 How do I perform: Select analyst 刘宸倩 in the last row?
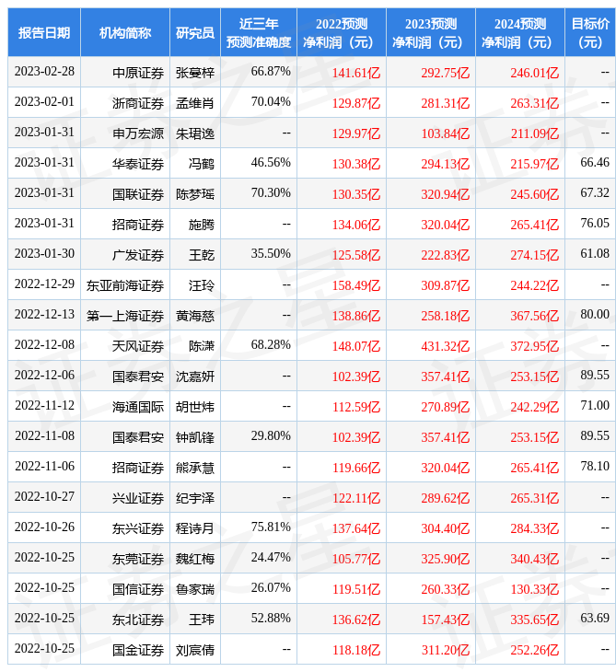tap(195, 649)
